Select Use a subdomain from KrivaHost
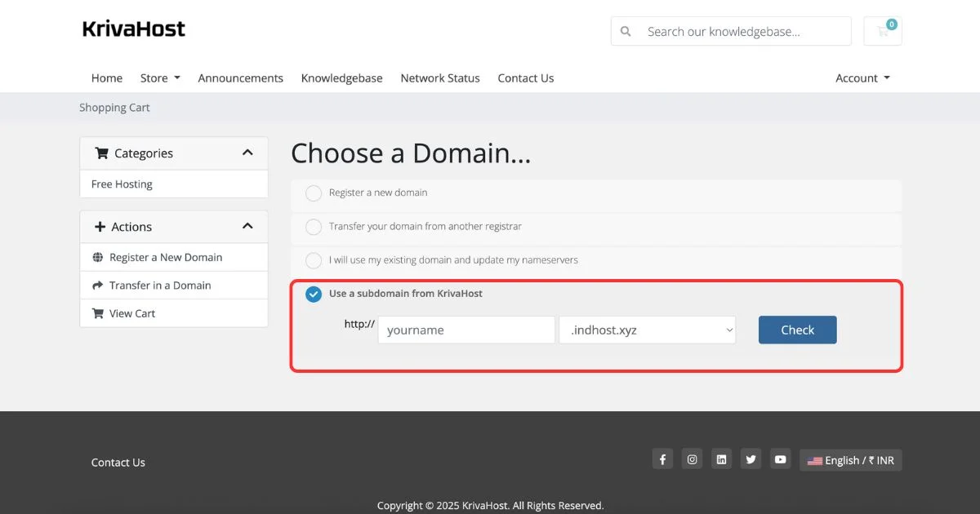Viewport: 980px width, 514px height. coord(314,295)
